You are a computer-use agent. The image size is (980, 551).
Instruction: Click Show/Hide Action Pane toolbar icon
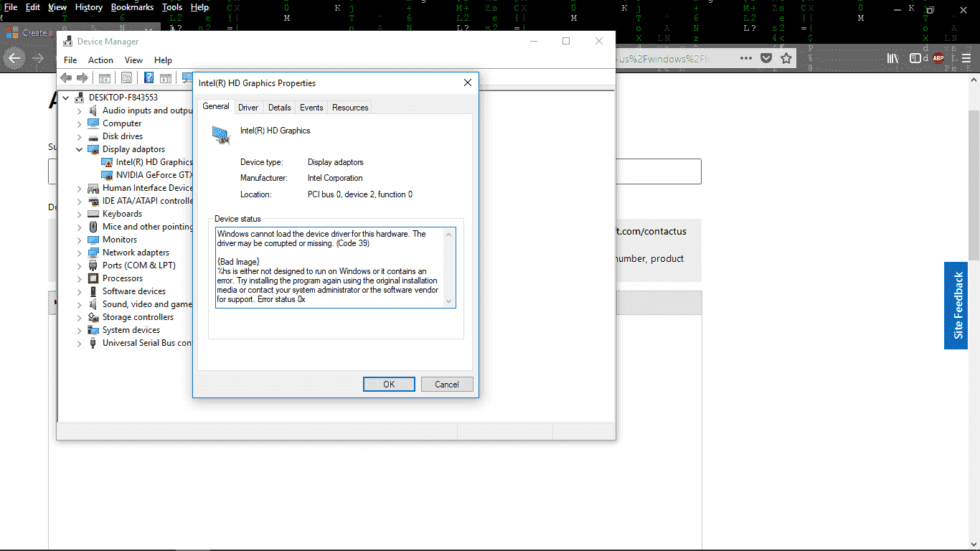pyautogui.click(x=166, y=77)
